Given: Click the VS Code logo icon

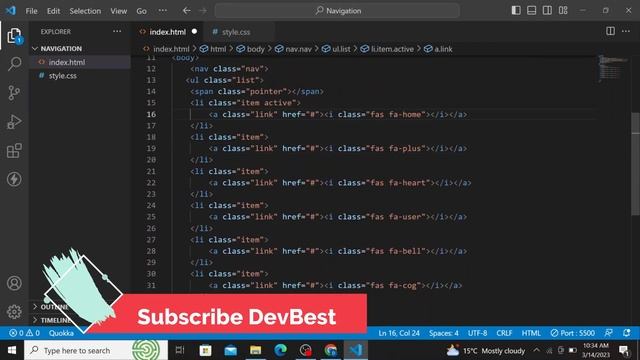Looking at the screenshot, I should click(11, 11).
